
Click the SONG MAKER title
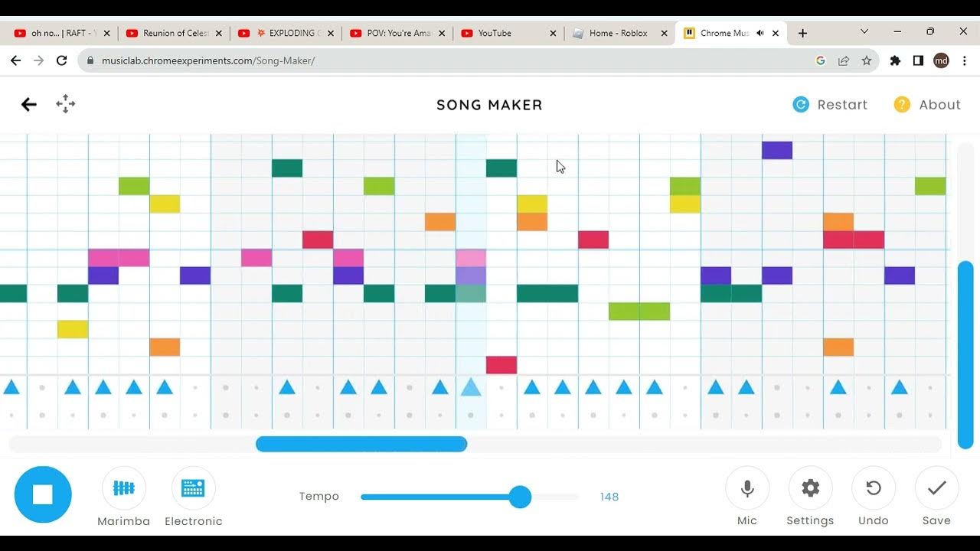point(489,105)
